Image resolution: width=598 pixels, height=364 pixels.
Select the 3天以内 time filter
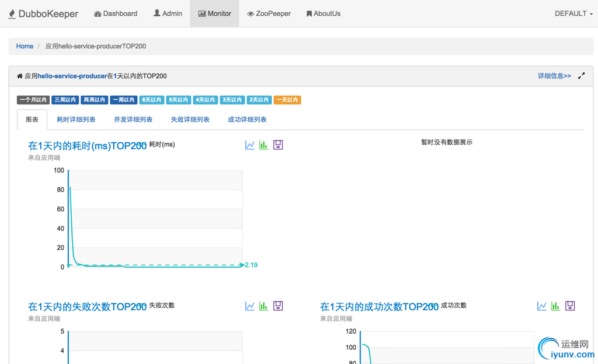tap(232, 100)
